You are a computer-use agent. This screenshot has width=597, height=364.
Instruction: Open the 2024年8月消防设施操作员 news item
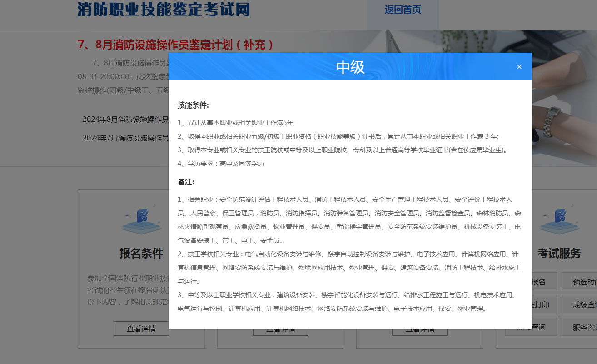click(x=125, y=120)
